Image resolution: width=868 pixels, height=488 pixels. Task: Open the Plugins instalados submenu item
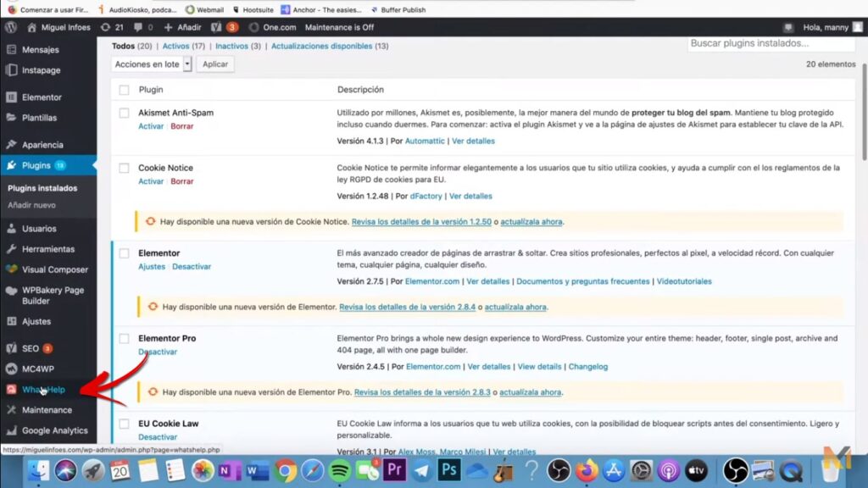(42, 188)
